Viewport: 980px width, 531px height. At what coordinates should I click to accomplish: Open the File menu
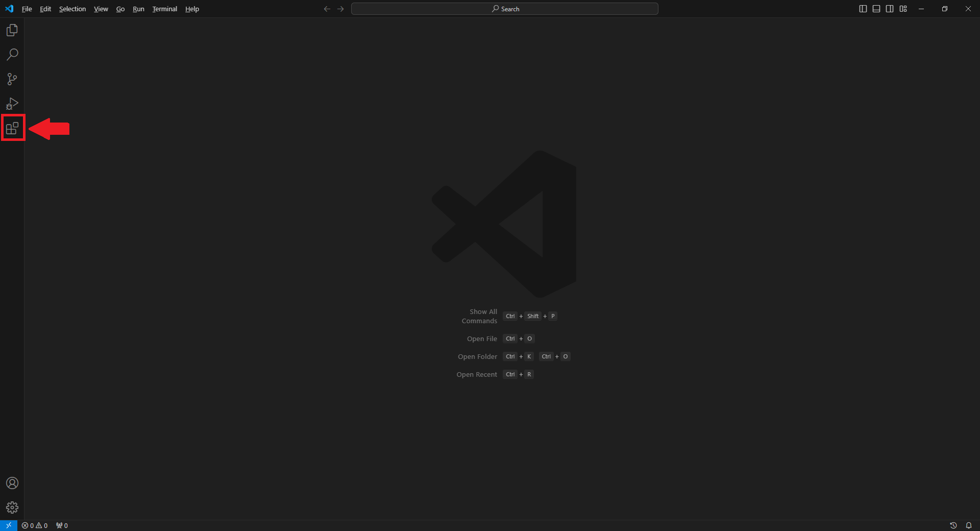tap(27, 9)
